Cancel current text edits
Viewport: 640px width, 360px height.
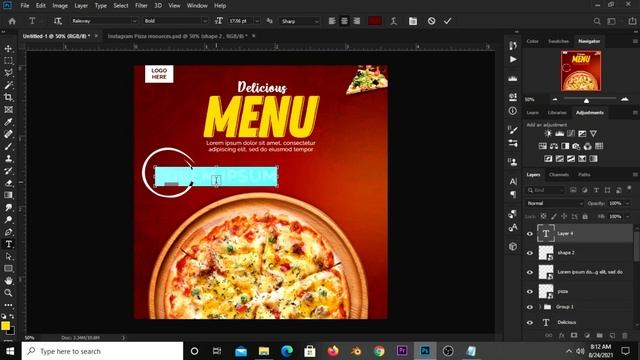coord(431,21)
